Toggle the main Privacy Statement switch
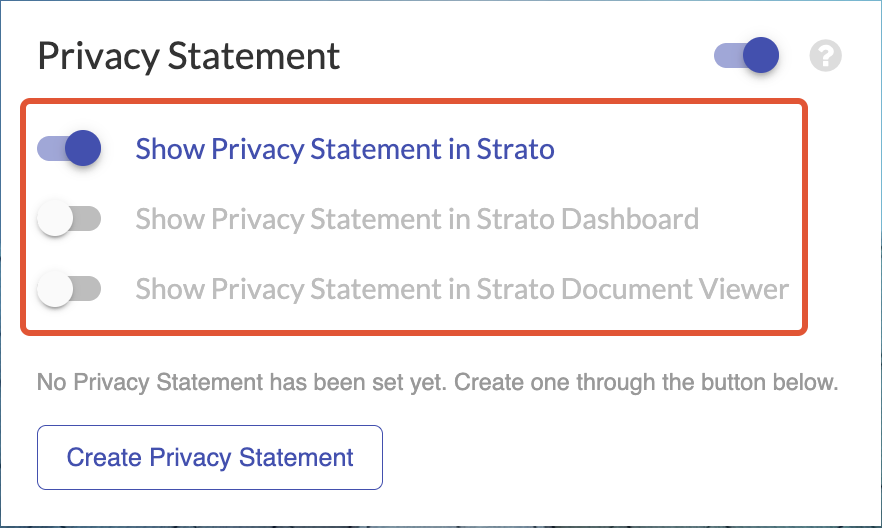This screenshot has height=528, width=882. click(x=746, y=56)
